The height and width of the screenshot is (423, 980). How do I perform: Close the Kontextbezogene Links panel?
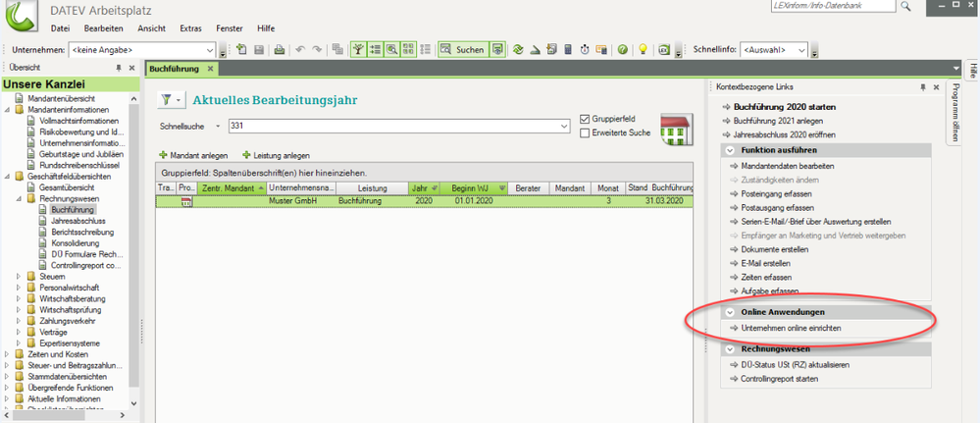click(936, 87)
